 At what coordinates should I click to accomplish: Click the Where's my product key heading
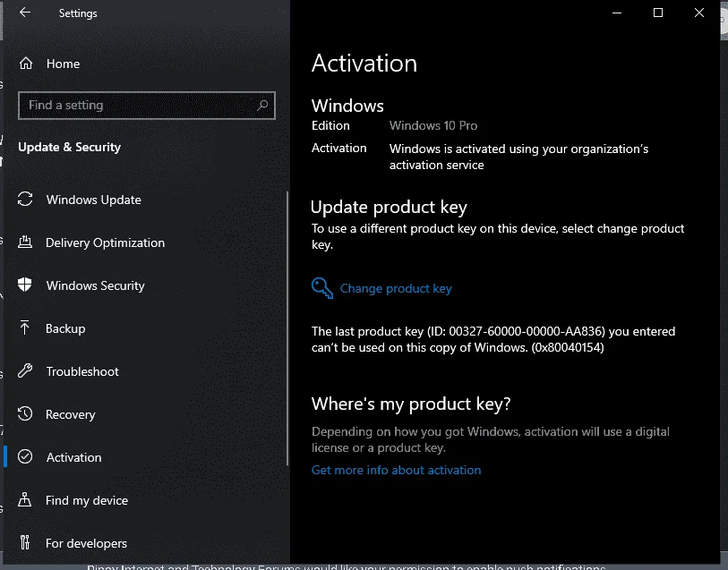tap(411, 404)
